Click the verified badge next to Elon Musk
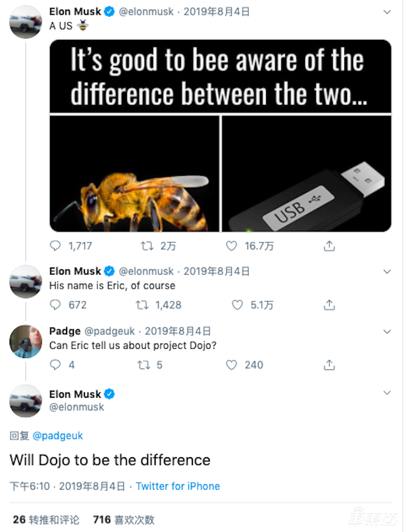 click(x=110, y=11)
